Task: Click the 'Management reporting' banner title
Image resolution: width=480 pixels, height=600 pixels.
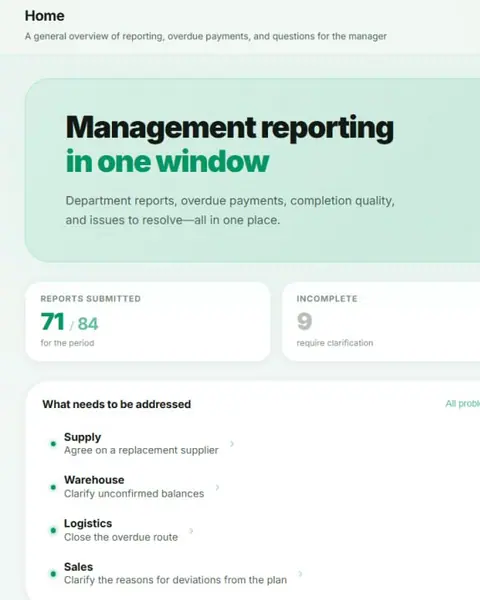Action: click(230, 128)
